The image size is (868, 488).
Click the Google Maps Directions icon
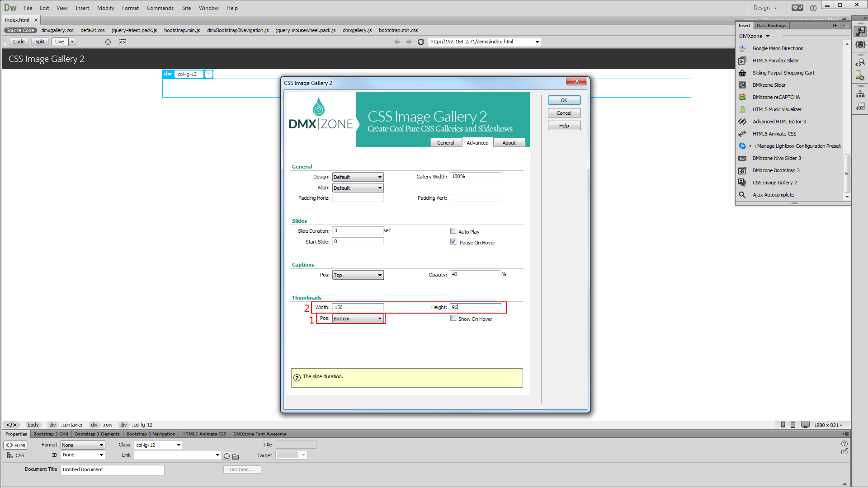click(742, 48)
